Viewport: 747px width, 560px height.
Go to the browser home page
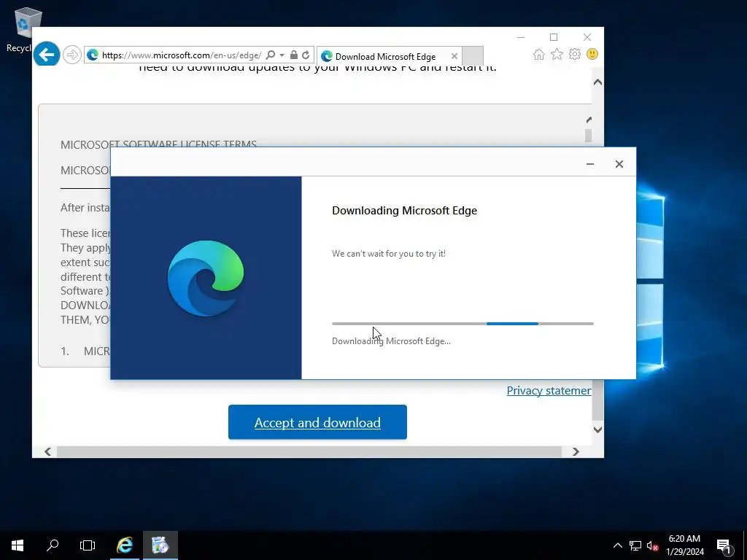click(x=539, y=54)
